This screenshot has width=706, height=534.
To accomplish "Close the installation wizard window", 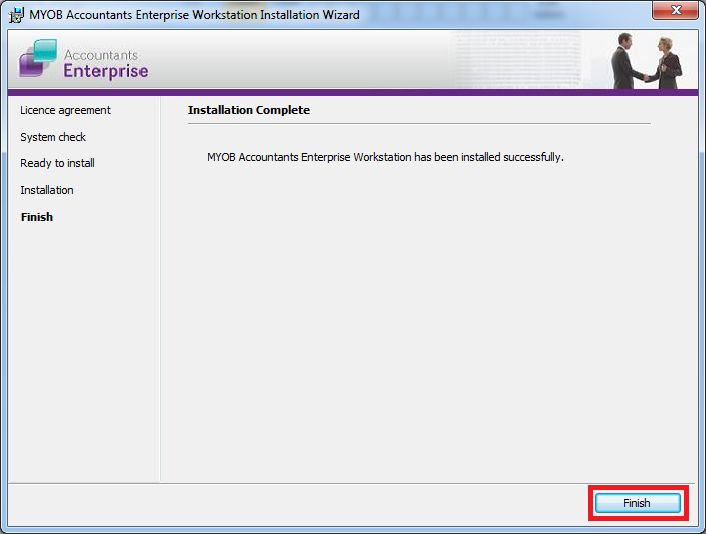I will point(675,11).
